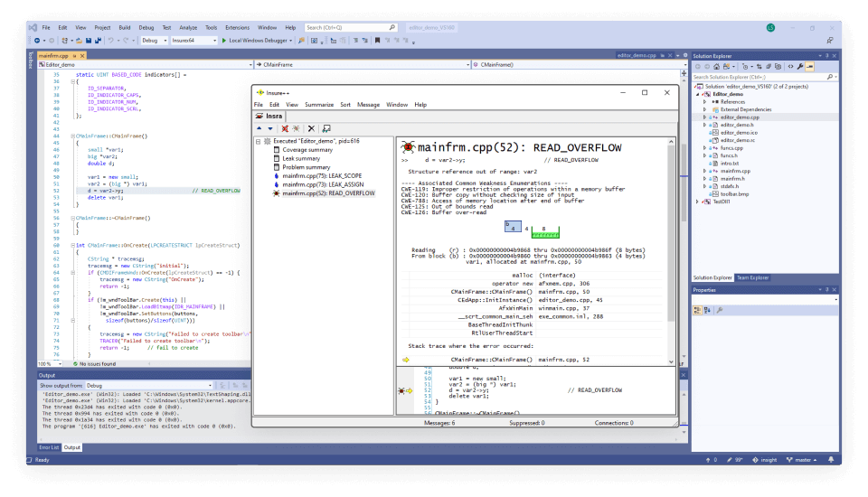Click the black X delete icon in Insure++ toolbar
Screen dimensions: 868x497
coord(311,128)
